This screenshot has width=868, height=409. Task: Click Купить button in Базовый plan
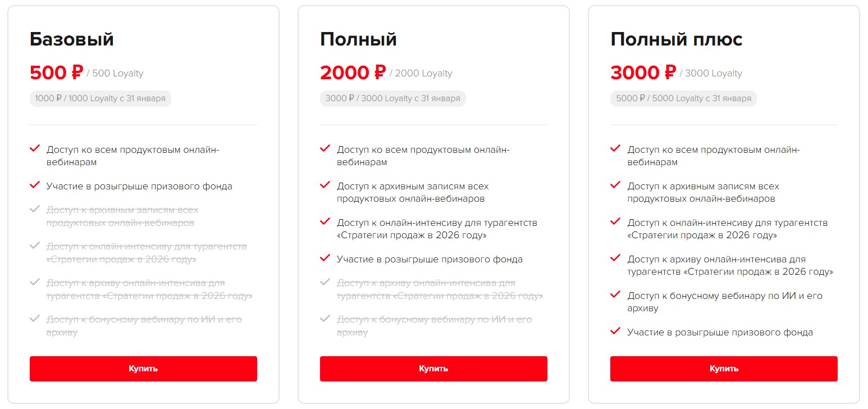coord(143,369)
